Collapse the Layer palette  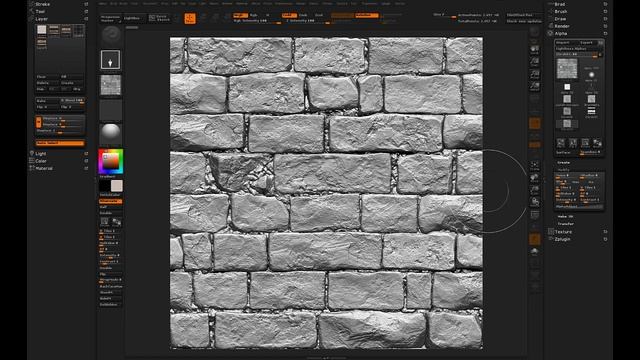pos(42,19)
